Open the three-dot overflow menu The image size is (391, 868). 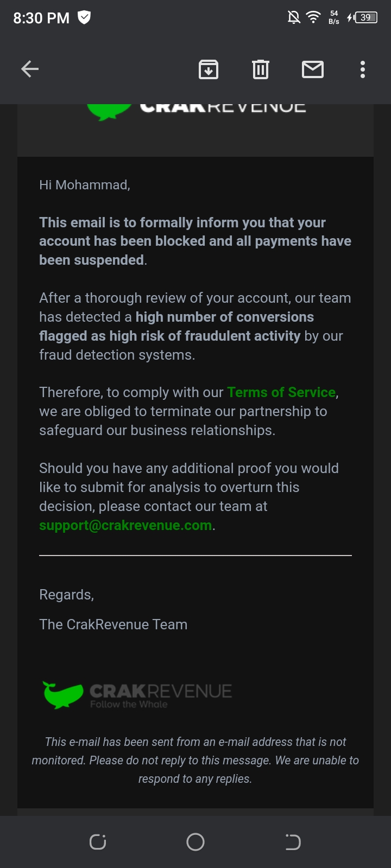[x=363, y=69]
